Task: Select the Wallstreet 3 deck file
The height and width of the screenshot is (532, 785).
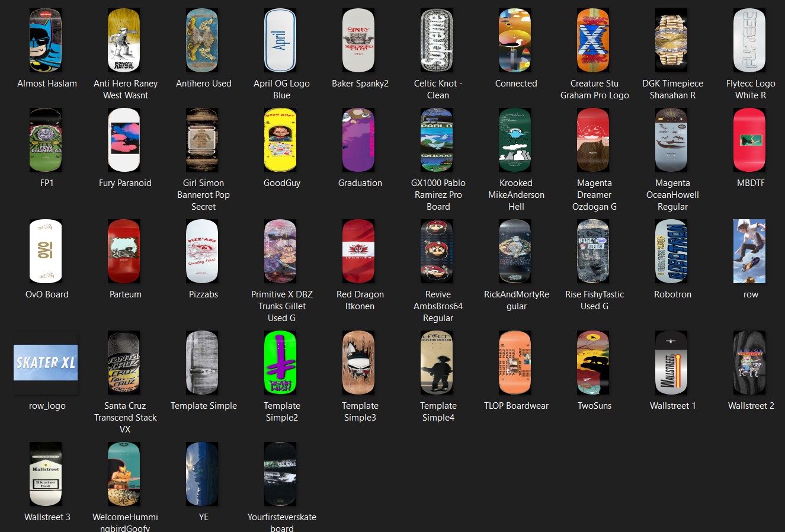Action: (x=46, y=474)
